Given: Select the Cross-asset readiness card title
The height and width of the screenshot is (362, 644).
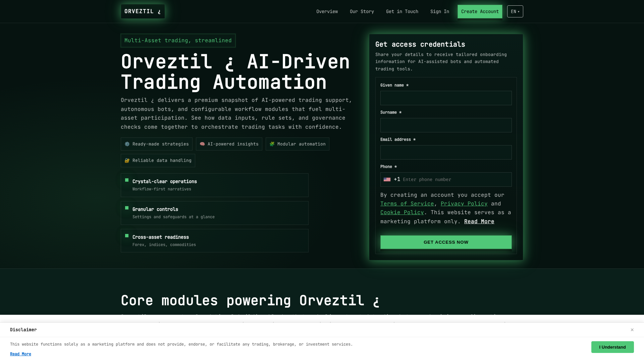Looking at the screenshot, I should [161, 237].
